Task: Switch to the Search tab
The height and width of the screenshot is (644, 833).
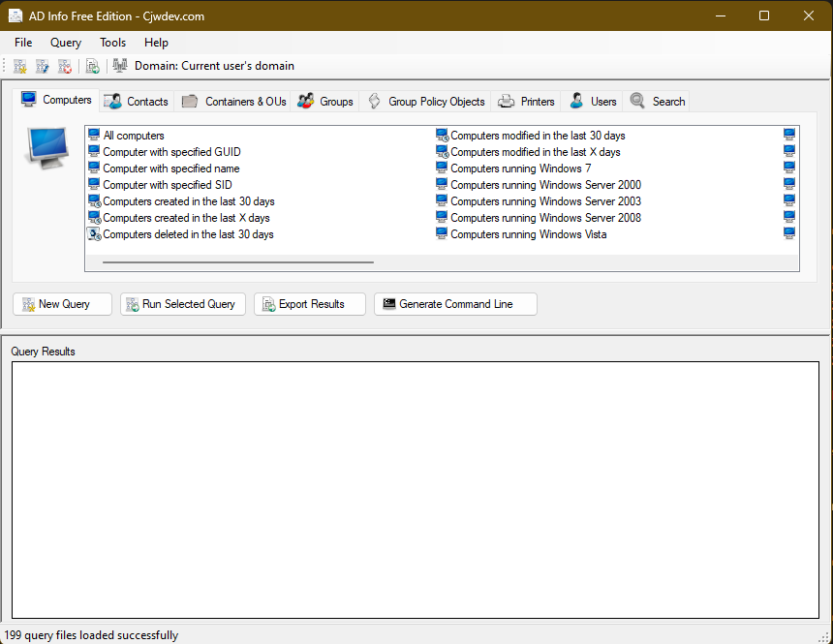Action: 657,102
